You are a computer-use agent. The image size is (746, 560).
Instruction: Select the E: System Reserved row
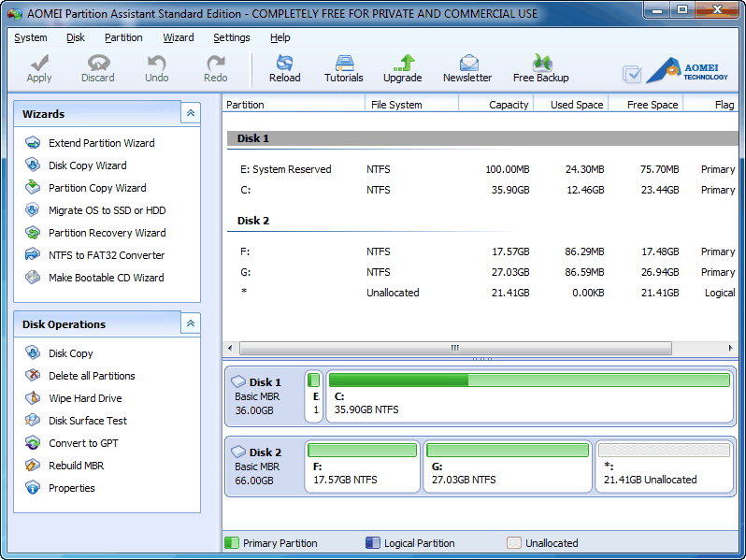pos(482,169)
